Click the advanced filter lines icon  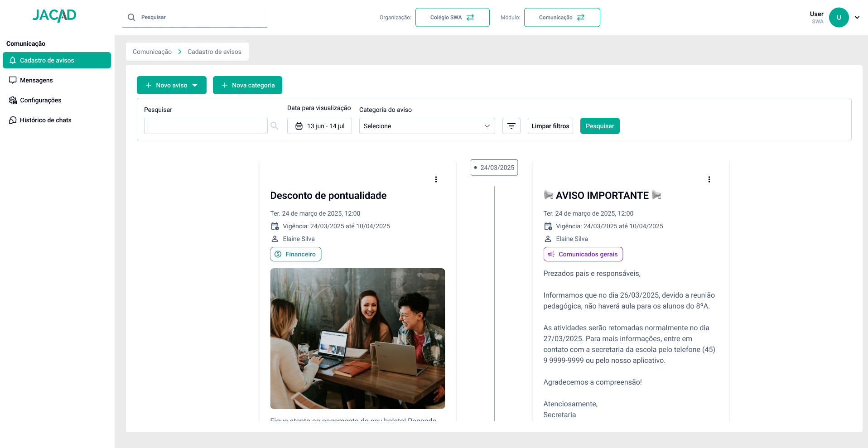point(511,126)
